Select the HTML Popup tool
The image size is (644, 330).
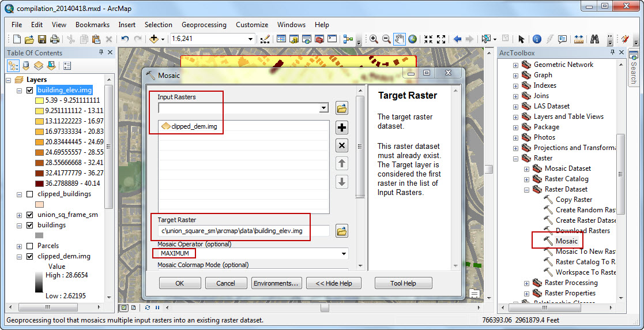[562, 39]
